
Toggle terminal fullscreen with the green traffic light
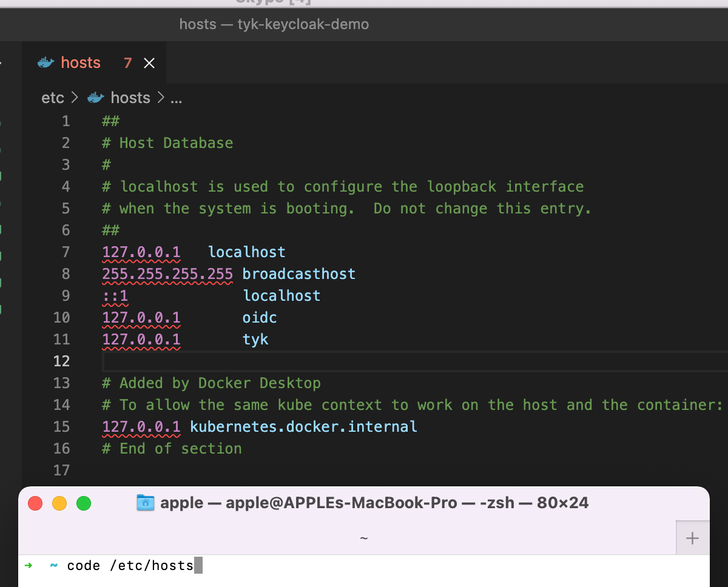click(83, 503)
